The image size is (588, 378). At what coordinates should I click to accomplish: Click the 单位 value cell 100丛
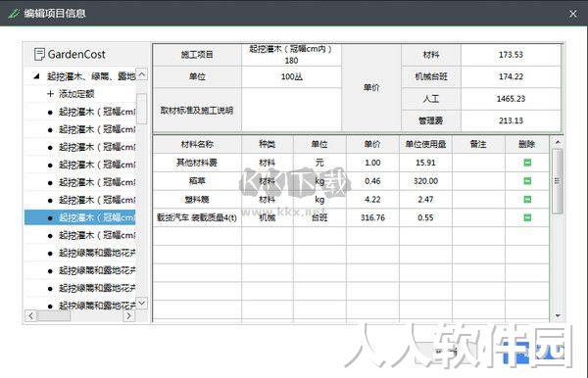pos(291,76)
